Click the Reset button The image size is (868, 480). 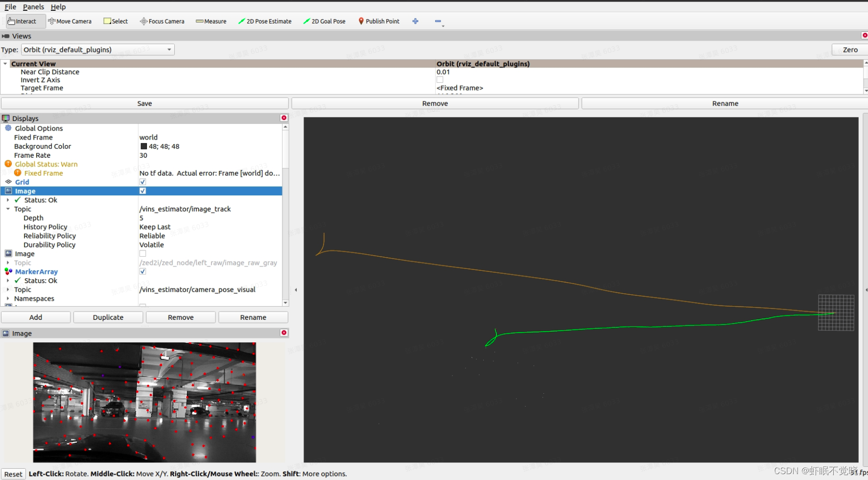[x=13, y=474]
